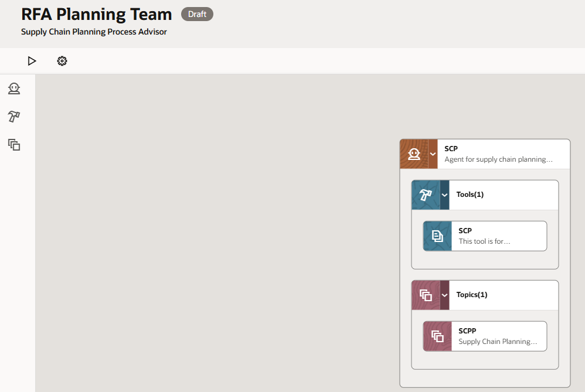Viewport: 585px width, 392px height.
Task: Open the SCP tool card
Action: (x=485, y=236)
